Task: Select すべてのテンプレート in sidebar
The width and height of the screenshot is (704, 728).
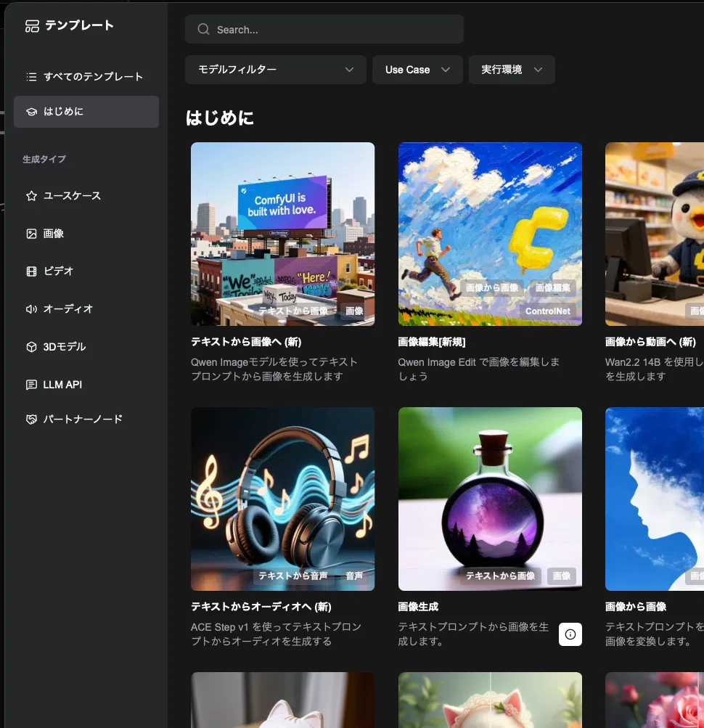Action: pos(86,77)
